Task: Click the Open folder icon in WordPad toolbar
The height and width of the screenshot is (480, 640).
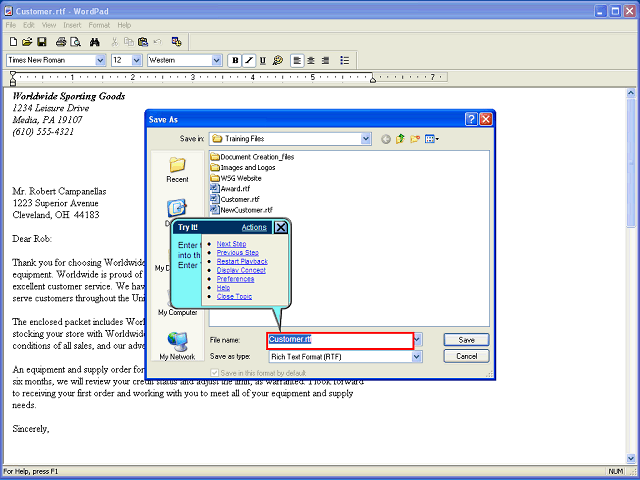Action: [27, 42]
